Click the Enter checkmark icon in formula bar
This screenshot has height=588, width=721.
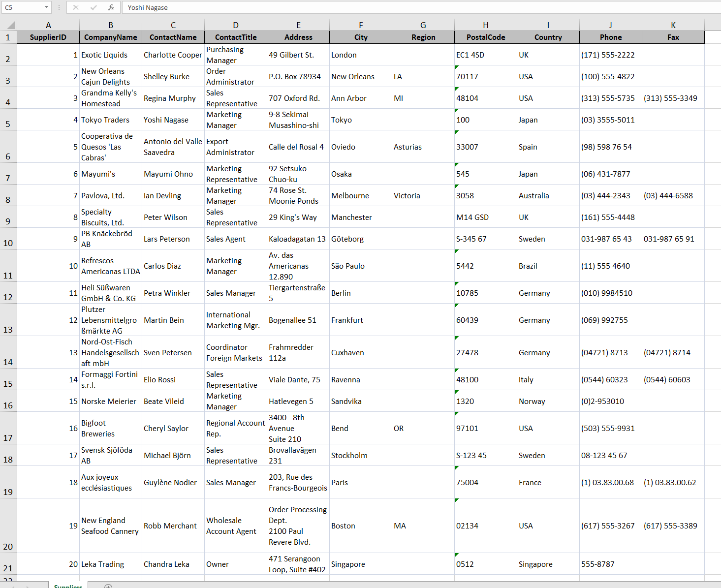coord(94,7)
